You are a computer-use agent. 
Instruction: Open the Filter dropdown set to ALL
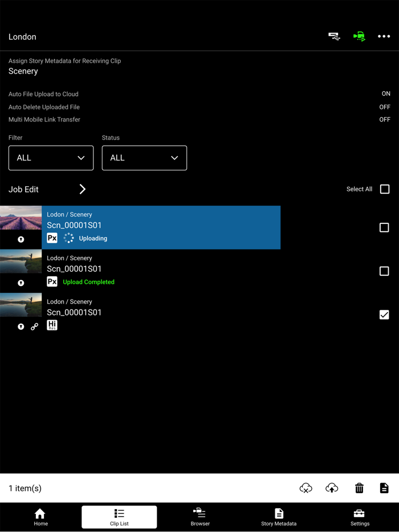51,158
